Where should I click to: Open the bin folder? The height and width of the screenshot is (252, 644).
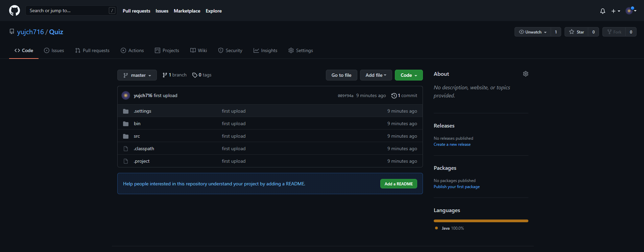pyautogui.click(x=137, y=123)
